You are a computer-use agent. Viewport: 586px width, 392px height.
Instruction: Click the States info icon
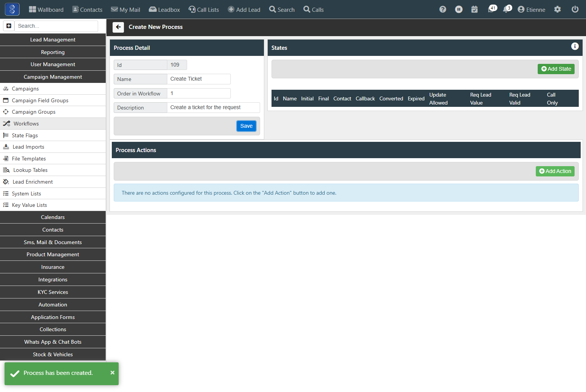click(575, 46)
